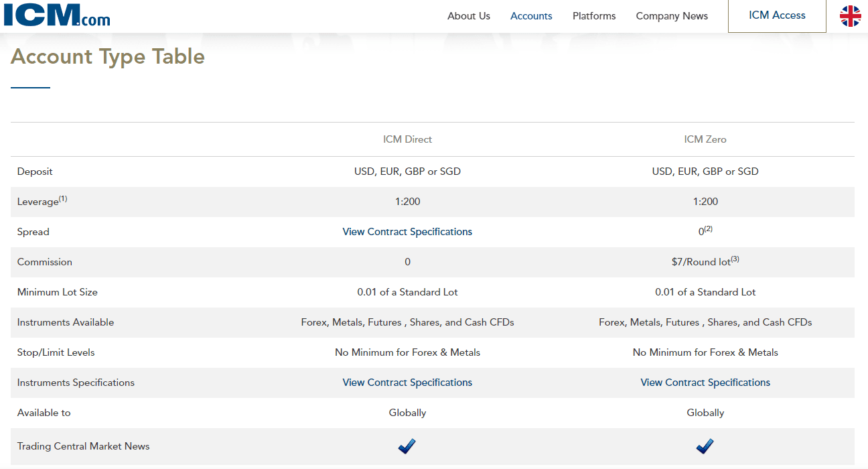This screenshot has width=868, height=469.
Task: Open ICM Zero View Contract Specifications link
Action: click(x=705, y=383)
